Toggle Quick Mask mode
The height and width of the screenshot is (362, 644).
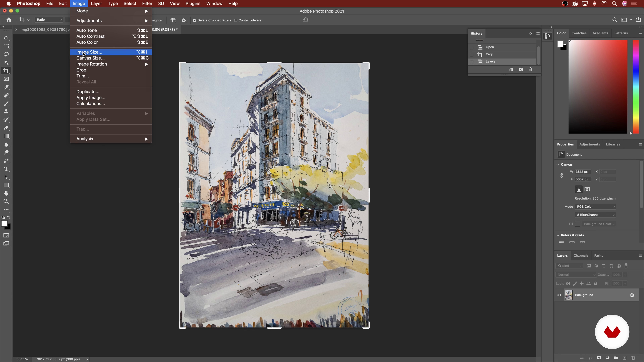[6, 235]
